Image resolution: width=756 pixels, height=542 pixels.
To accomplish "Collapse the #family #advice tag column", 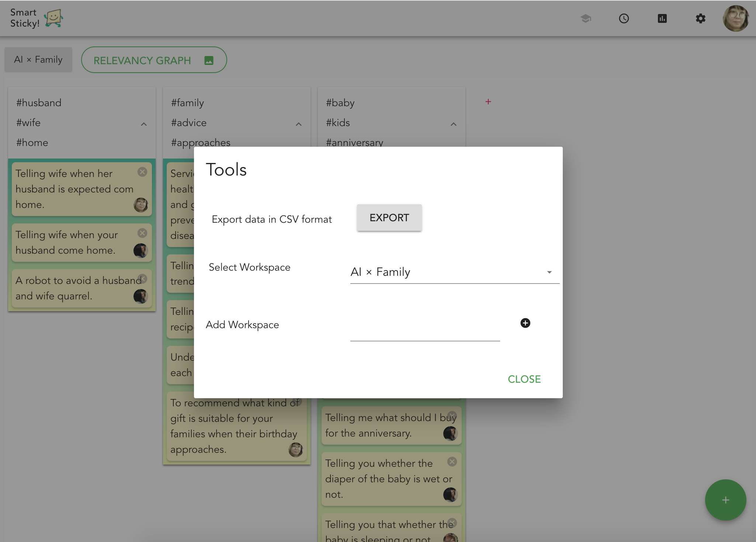I will click(x=299, y=124).
